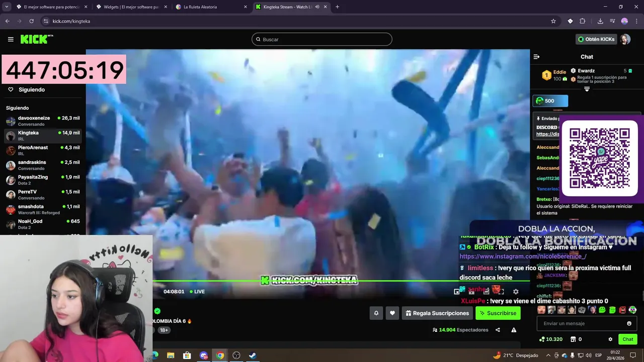Click the 10.320 channel points balance
644x362 pixels.
[x=550, y=339]
